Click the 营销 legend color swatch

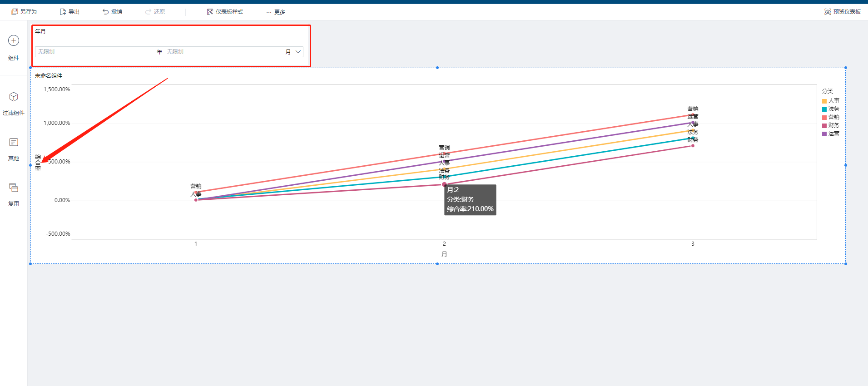click(x=824, y=118)
